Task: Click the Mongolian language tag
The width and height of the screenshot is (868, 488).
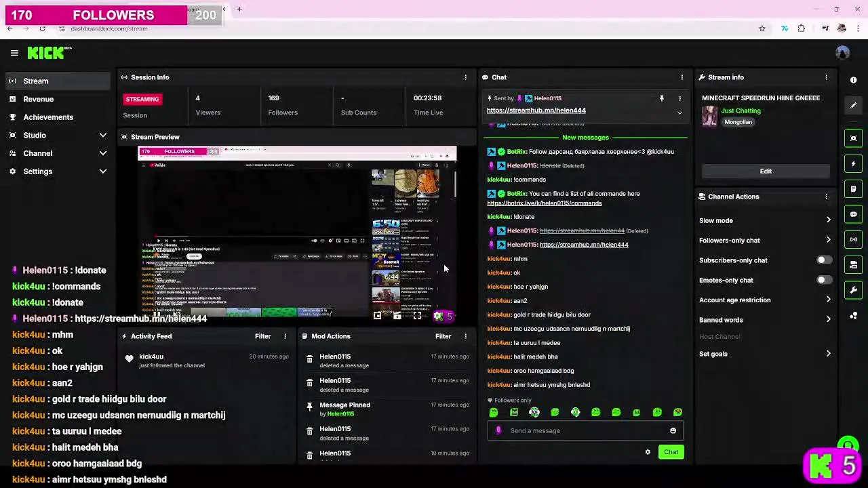Action: pos(738,122)
